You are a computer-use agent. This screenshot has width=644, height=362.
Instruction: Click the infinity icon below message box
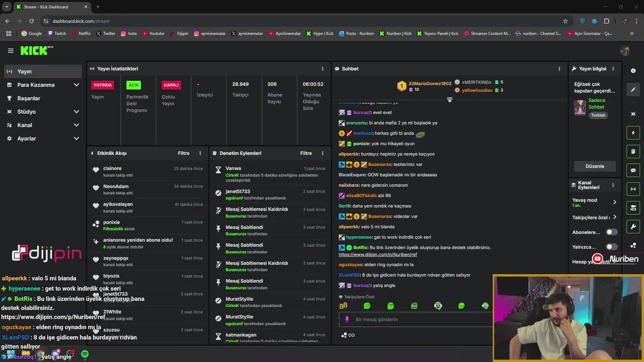[x=352, y=335]
